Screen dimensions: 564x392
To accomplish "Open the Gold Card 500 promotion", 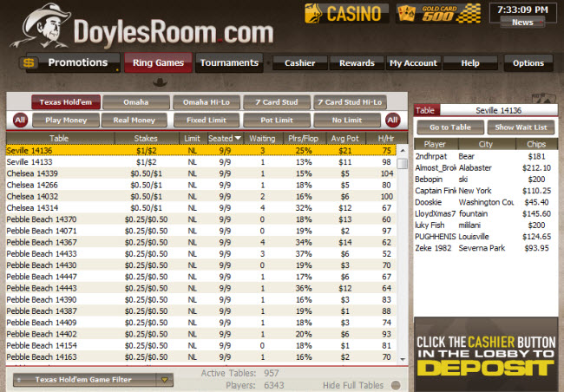I will click(x=439, y=14).
